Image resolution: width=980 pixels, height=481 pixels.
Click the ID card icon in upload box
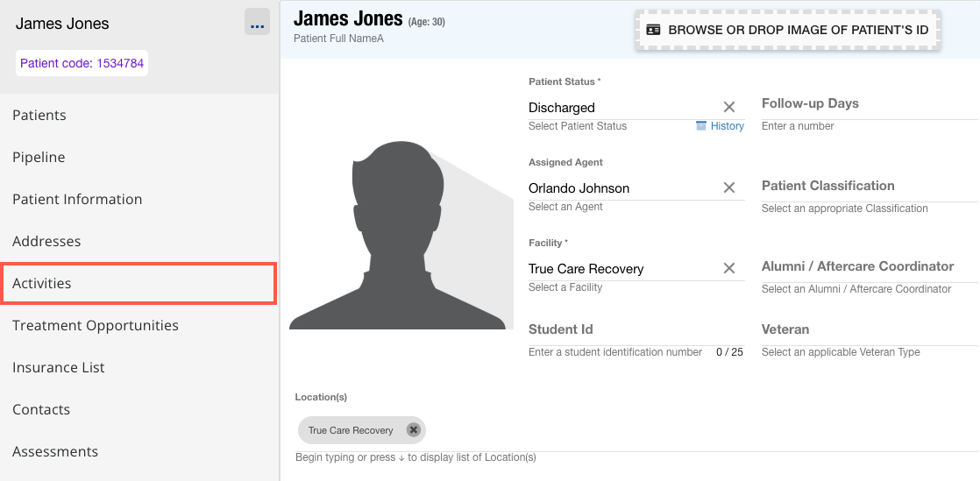click(653, 30)
